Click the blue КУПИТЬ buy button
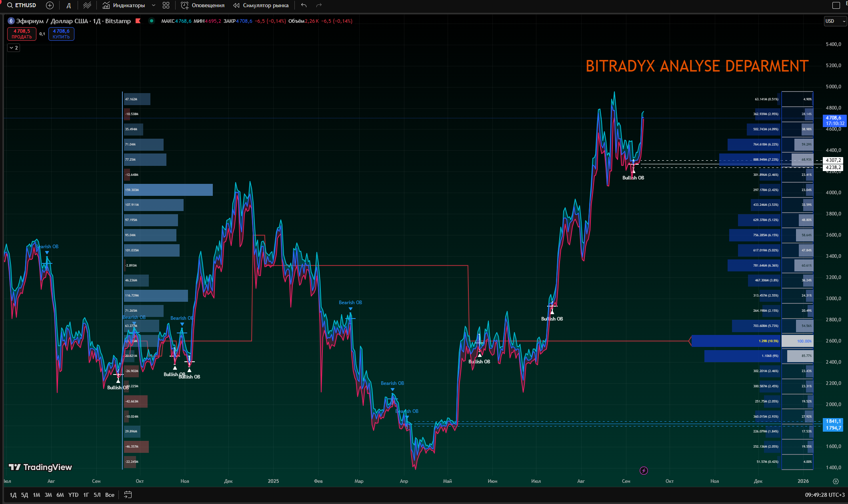 pyautogui.click(x=61, y=34)
